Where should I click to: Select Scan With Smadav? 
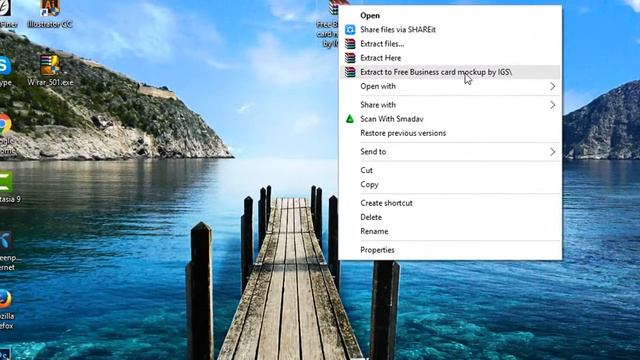pos(450,119)
